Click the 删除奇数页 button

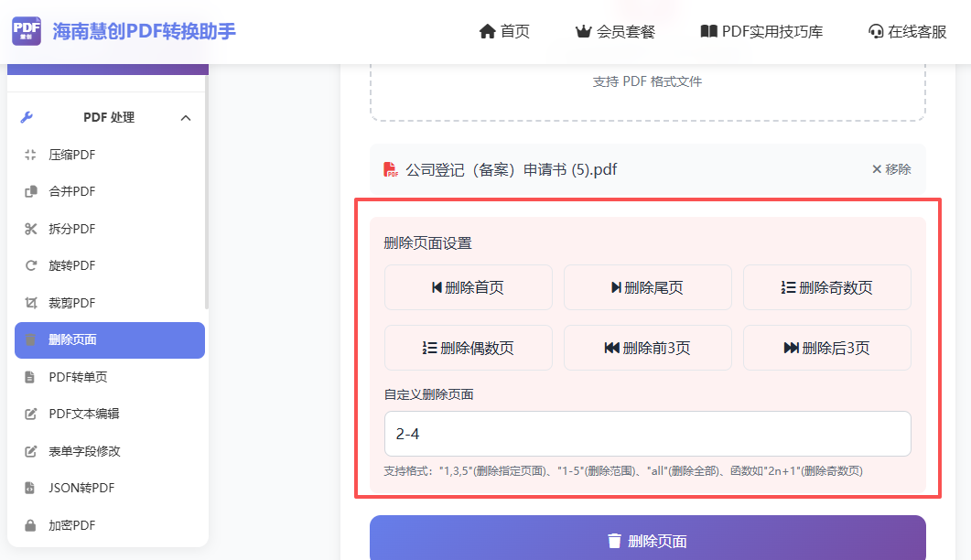tap(827, 287)
